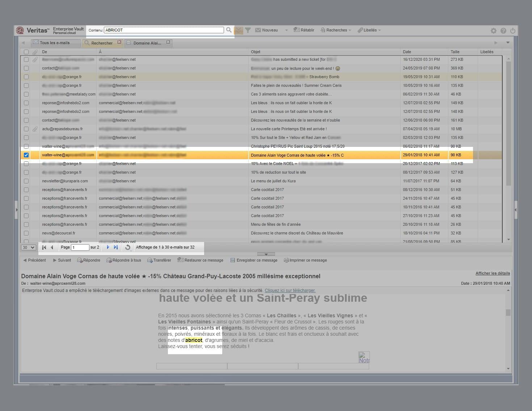Click the power logout icon
The height and width of the screenshot is (411, 532).
[513, 31]
